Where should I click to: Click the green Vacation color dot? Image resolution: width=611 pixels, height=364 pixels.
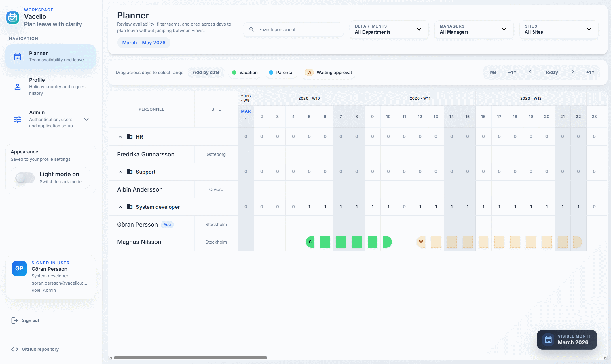[234, 72]
